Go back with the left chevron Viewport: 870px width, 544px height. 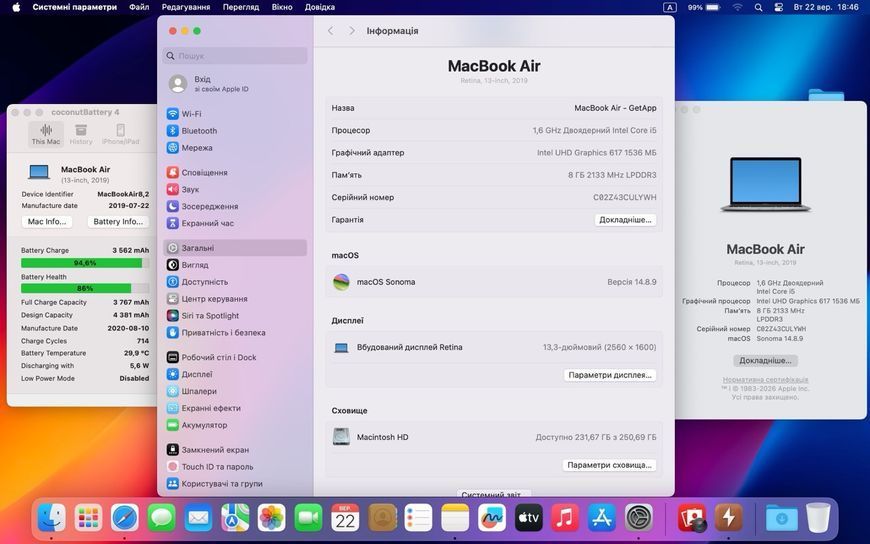click(x=331, y=31)
